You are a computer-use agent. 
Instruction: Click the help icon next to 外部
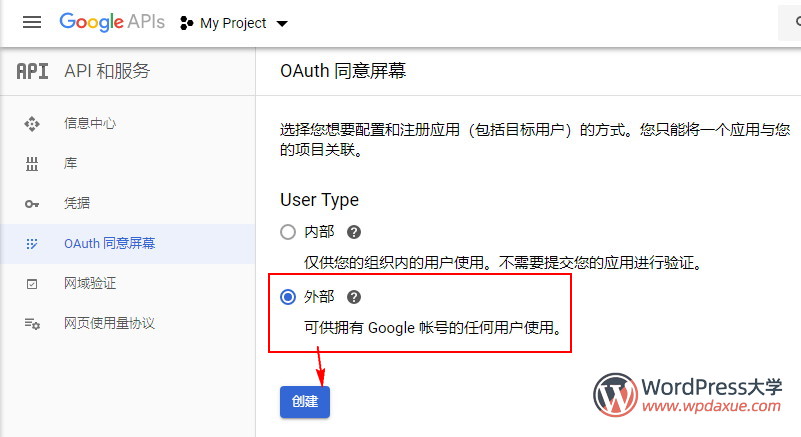354,297
